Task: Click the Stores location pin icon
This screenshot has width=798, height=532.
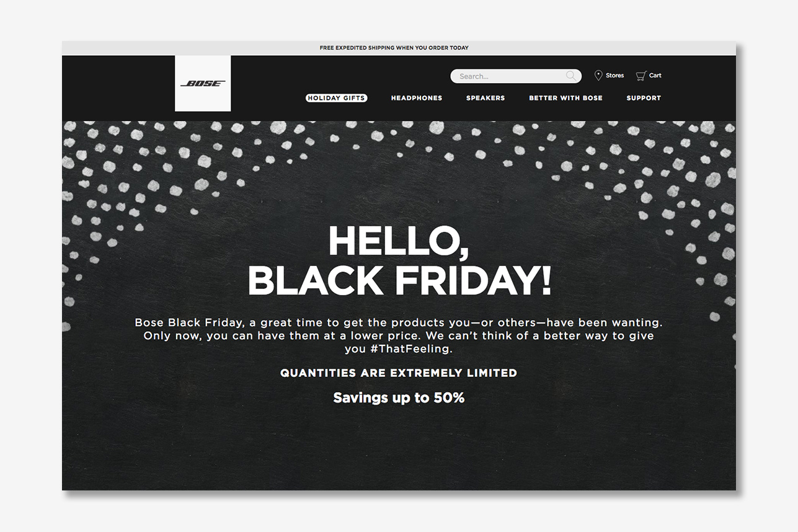Action: pos(598,76)
